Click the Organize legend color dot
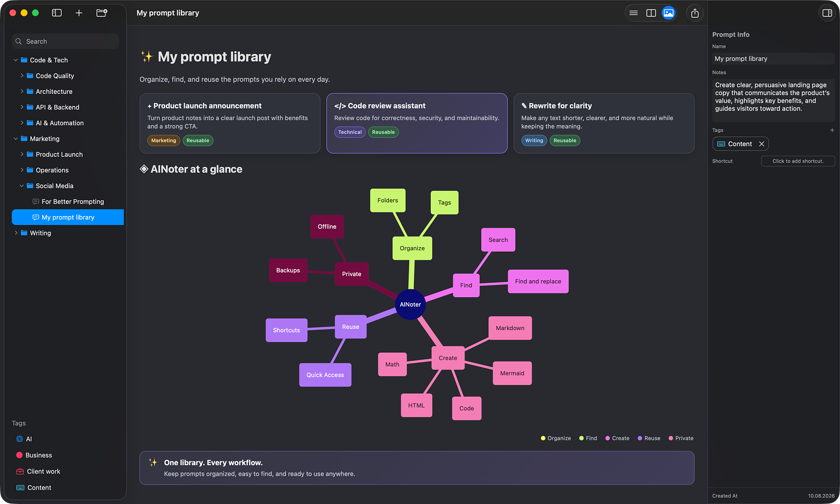This screenshot has height=504, width=840. [543, 438]
